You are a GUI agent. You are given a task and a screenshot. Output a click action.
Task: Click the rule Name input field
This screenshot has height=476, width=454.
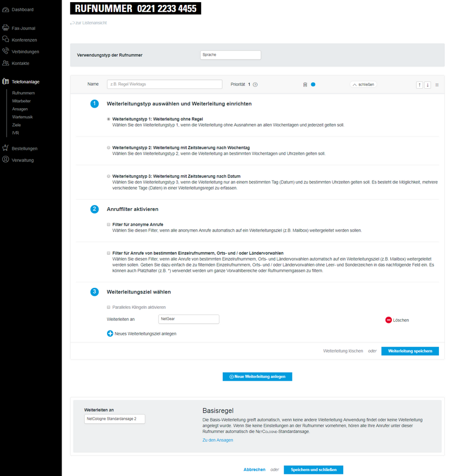pyautogui.click(x=164, y=84)
